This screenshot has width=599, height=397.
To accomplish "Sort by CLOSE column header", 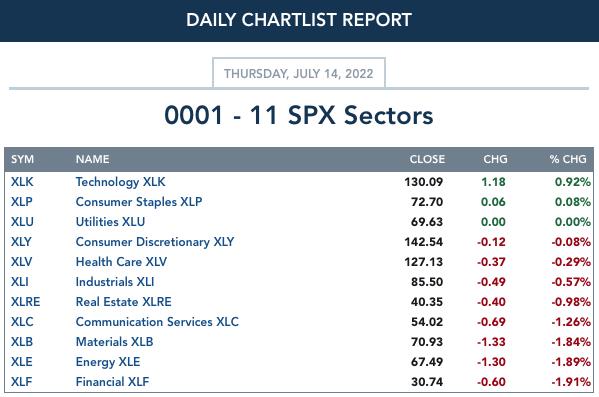I will (427, 159).
